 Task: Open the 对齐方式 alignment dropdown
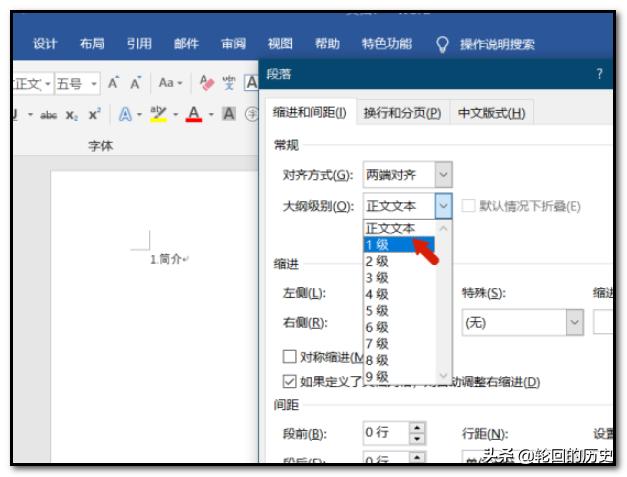[x=444, y=176]
